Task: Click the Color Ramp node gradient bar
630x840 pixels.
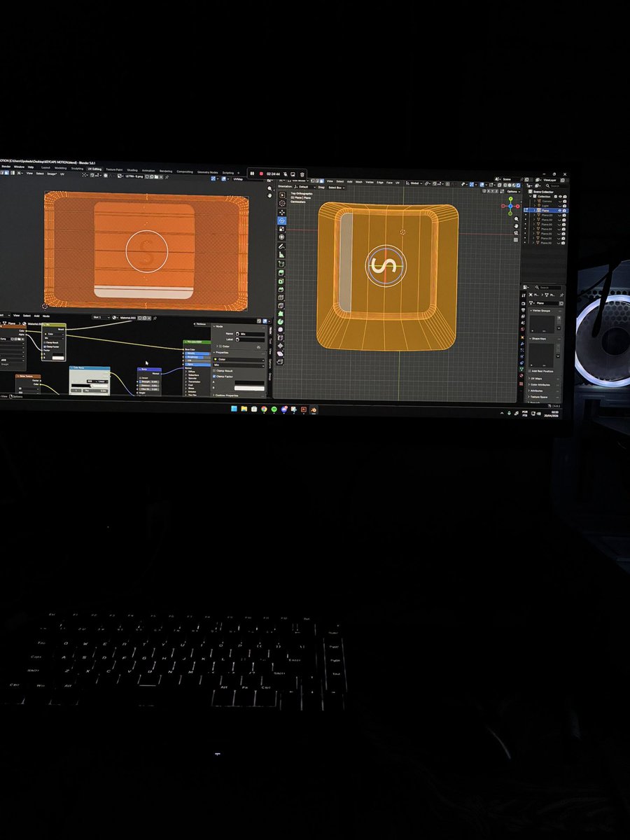Action: pyautogui.click(x=89, y=386)
